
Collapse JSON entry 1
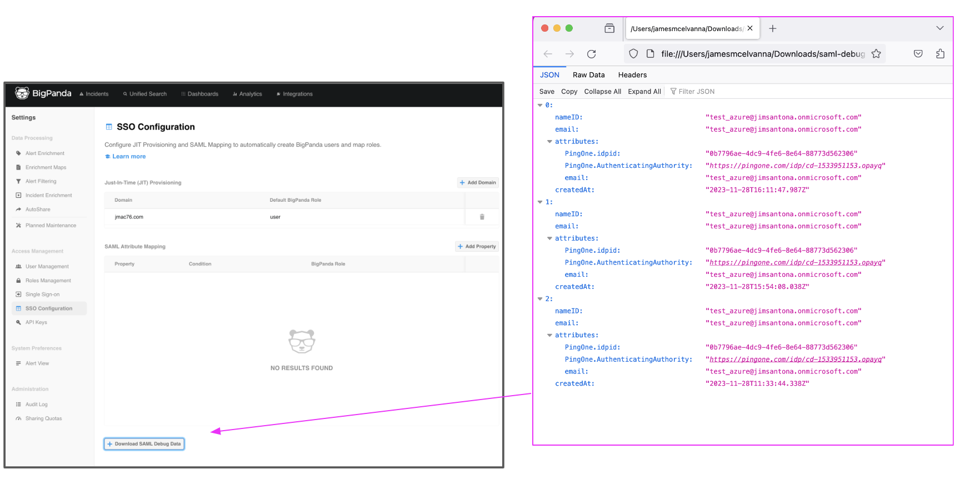point(540,202)
